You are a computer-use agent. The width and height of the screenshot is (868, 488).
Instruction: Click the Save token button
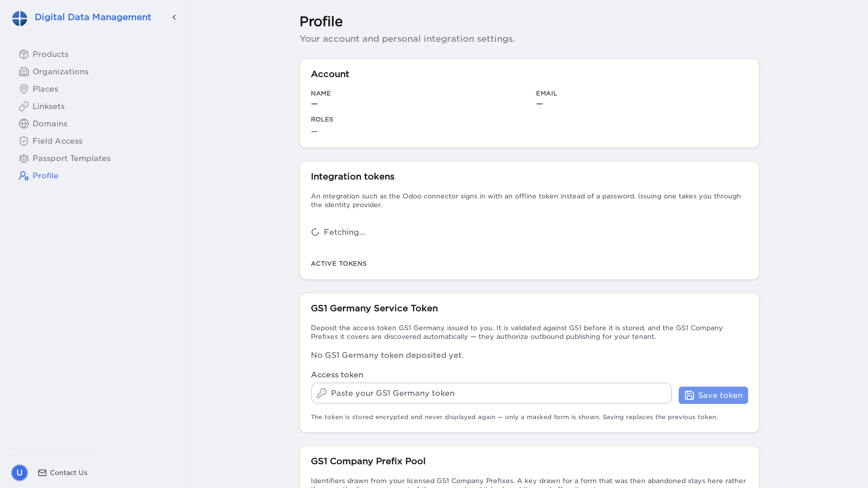coord(713,395)
